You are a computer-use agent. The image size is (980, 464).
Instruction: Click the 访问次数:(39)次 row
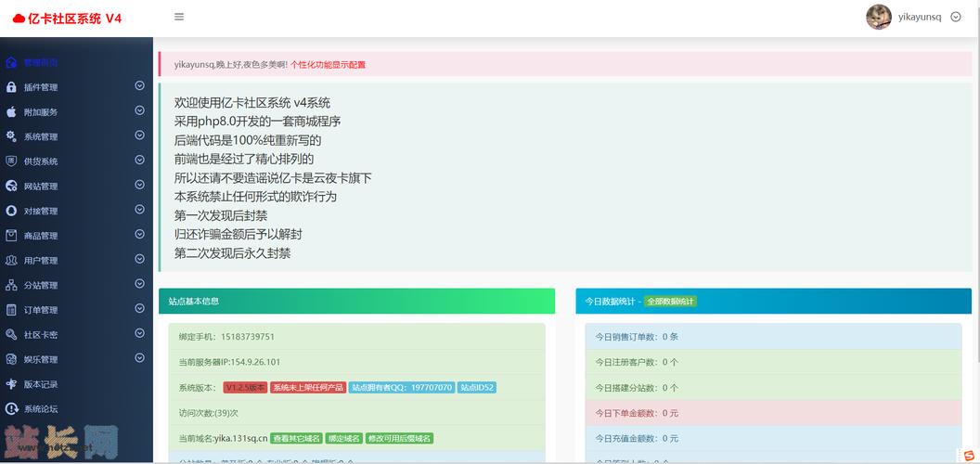[x=357, y=413]
